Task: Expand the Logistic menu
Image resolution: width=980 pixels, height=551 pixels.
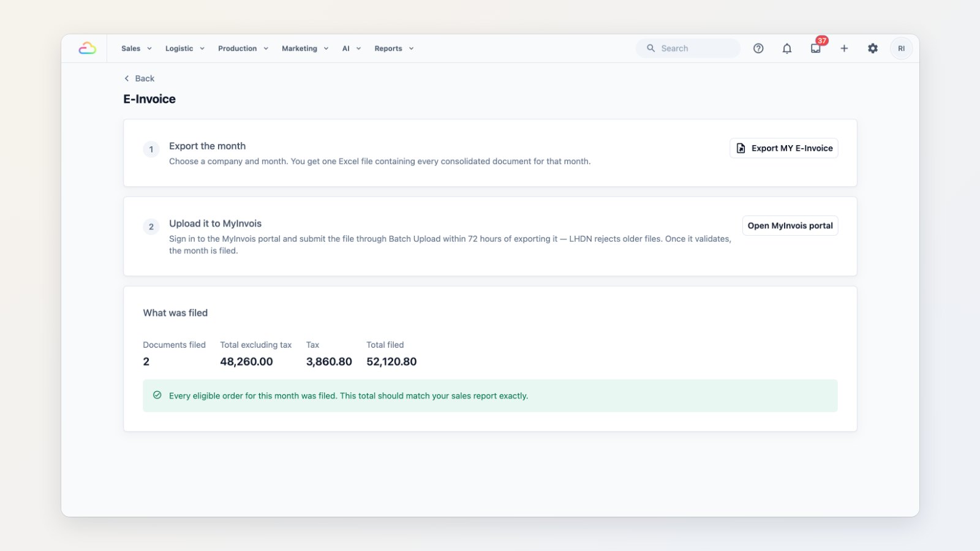Action: click(184, 48)
